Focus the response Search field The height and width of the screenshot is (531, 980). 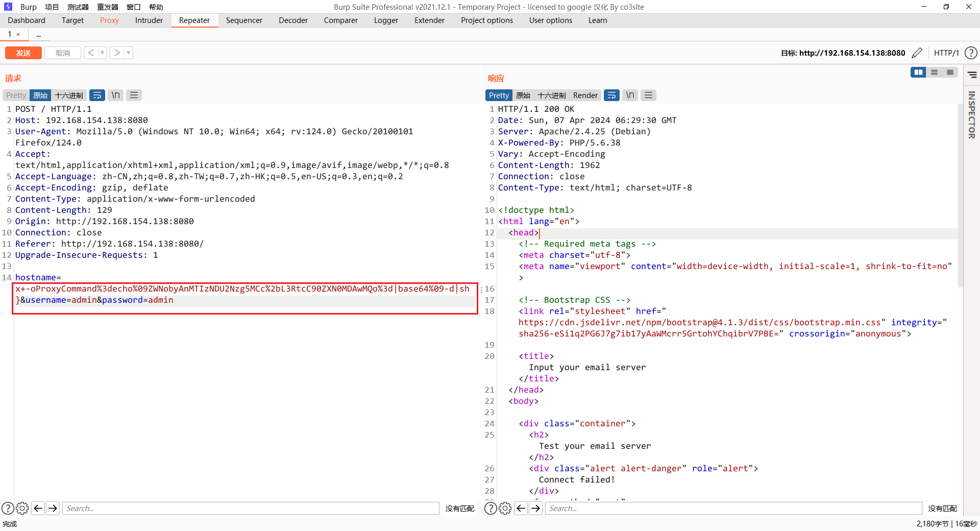(x=733, y=508)
